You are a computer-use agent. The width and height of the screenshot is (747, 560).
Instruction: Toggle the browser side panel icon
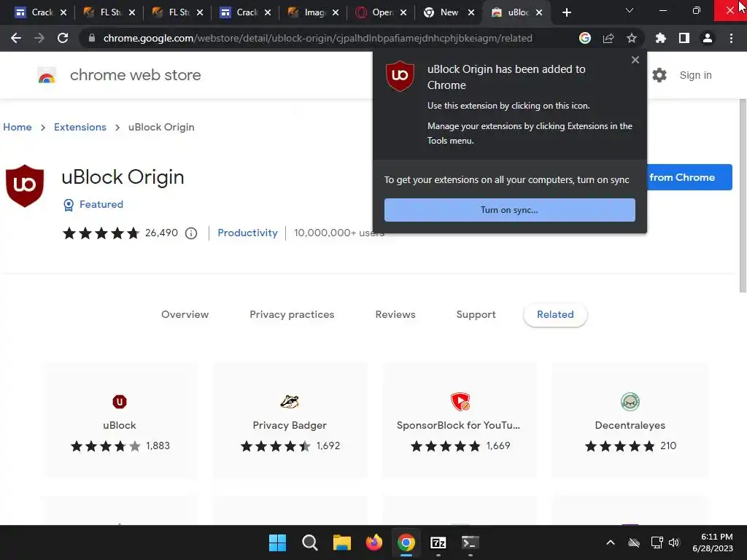point(684,38)
